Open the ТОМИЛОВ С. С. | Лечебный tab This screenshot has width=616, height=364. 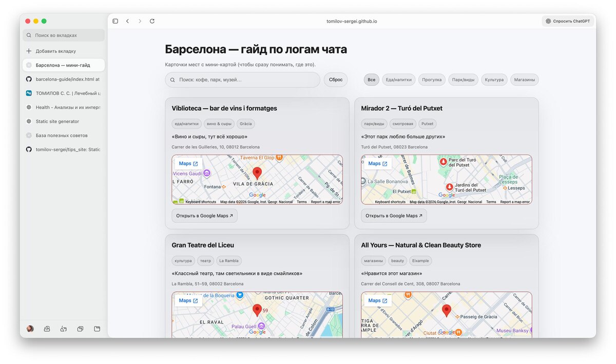tap(64, 93)
